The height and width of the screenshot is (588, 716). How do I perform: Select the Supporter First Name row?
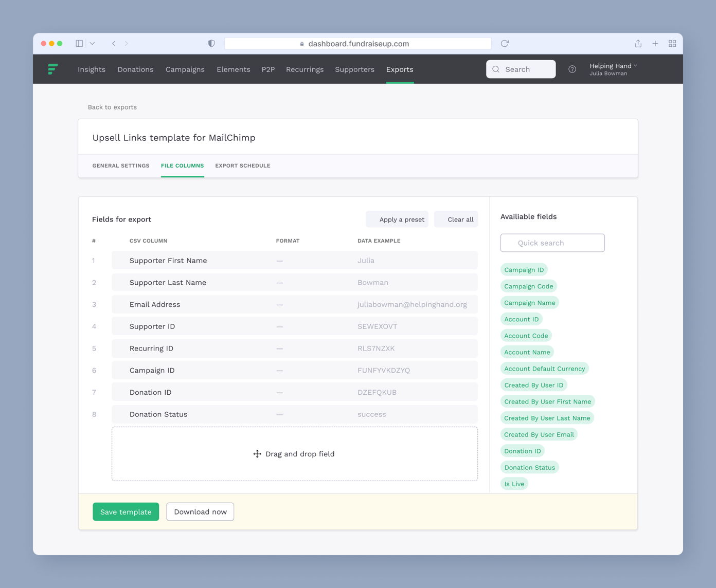[x=295, y=261]
